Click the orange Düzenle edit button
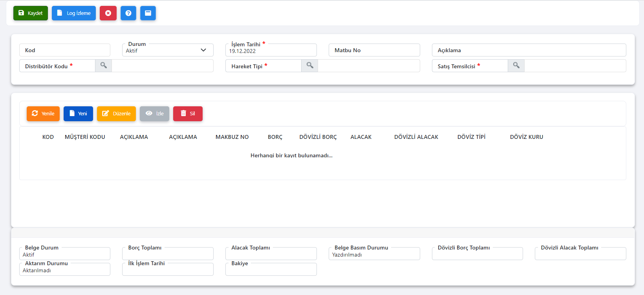644x295 pixels. coord(116,113)
